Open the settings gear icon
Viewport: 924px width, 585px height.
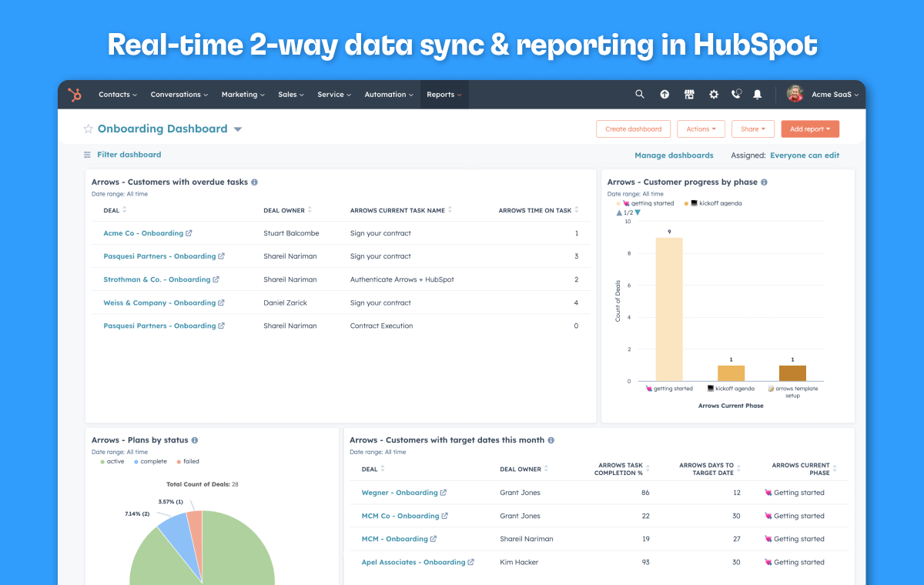714,94
